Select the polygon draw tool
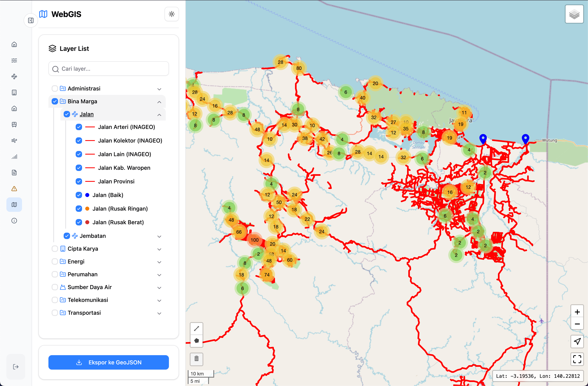The image size is (588, 386). [196, 341]
